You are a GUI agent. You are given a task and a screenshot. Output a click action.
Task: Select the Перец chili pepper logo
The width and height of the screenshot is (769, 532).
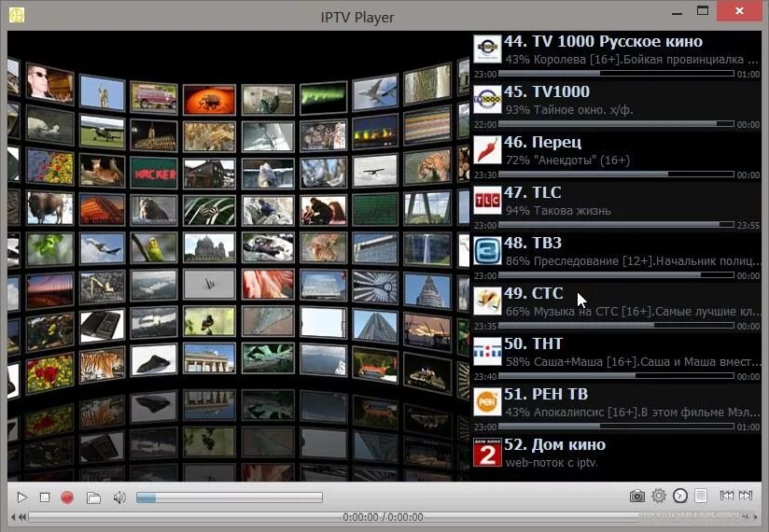click(487, 149)
